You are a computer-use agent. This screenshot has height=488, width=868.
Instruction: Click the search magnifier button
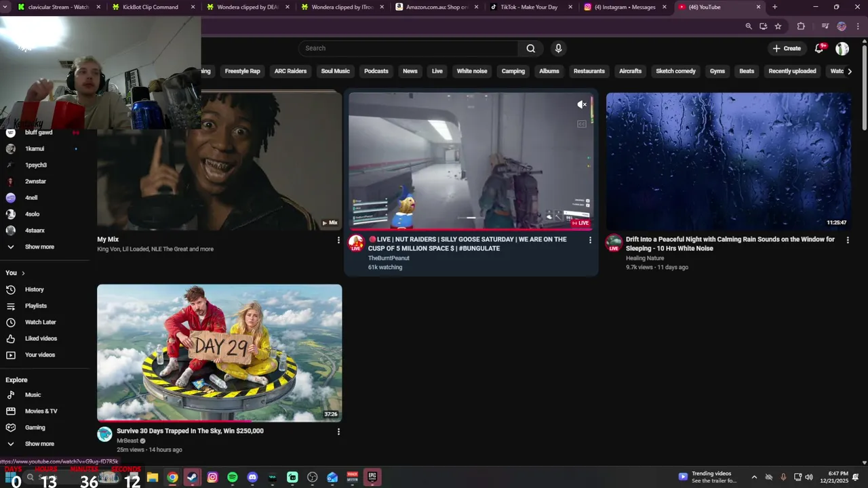[531, 48]
